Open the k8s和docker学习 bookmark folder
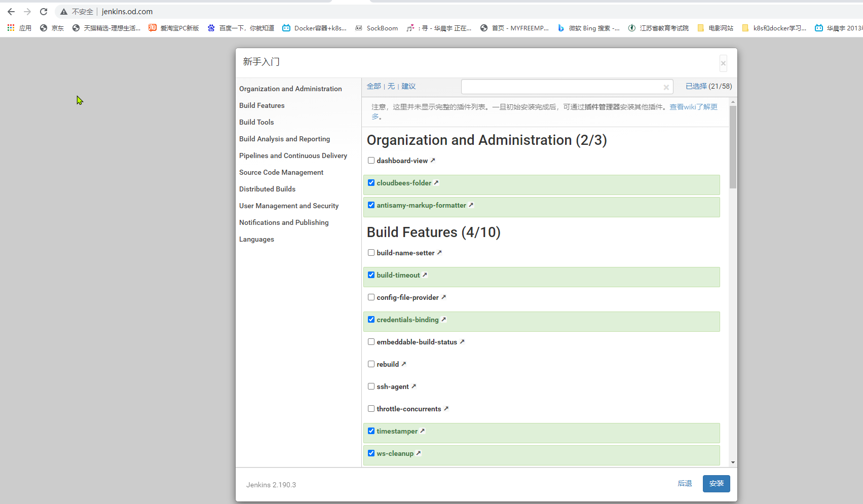The width and height of the screenshot is (863, 504). (x=774, y=28)
